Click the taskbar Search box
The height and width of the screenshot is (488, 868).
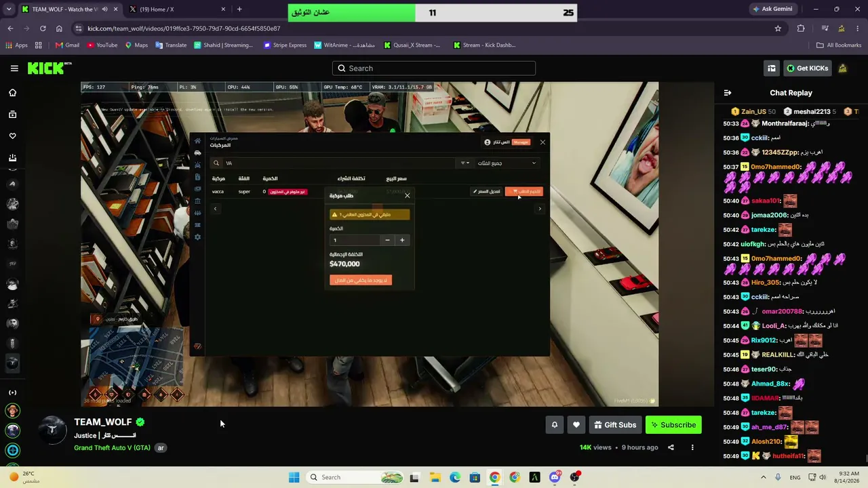(356, 477)
